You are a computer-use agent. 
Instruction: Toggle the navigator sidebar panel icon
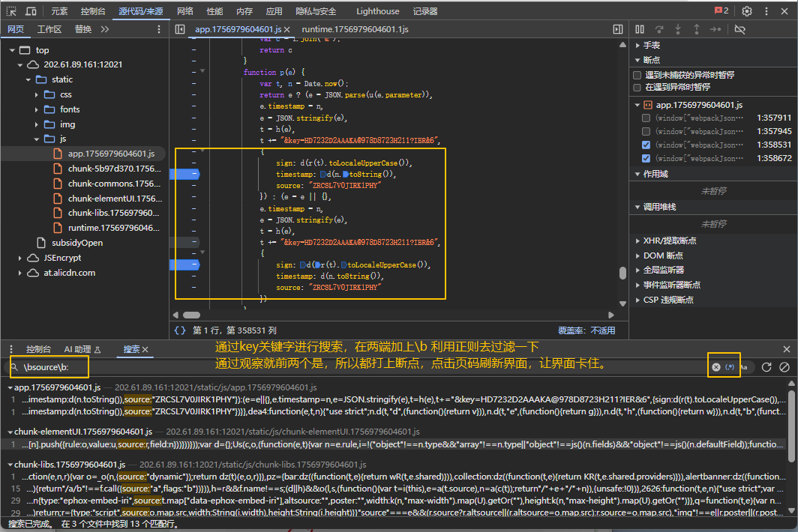click(x=180, y=29)
